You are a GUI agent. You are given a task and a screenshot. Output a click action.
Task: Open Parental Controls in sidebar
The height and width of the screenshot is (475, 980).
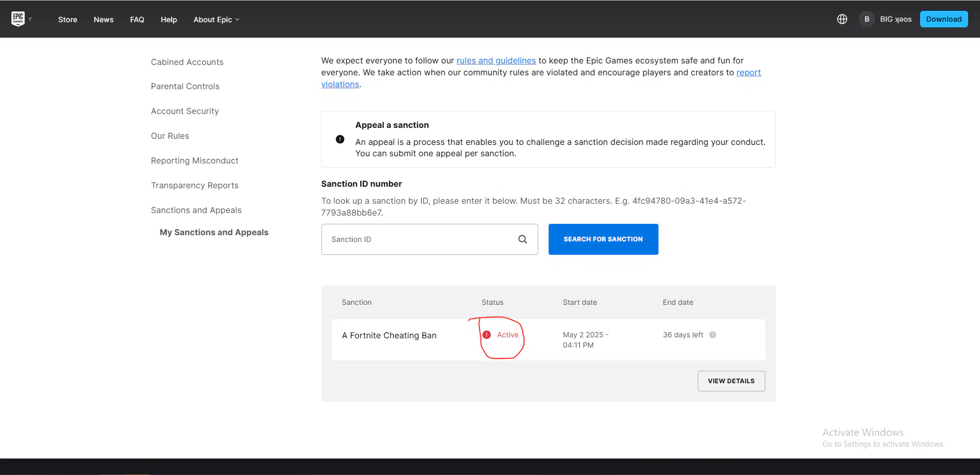coord(185,86)
